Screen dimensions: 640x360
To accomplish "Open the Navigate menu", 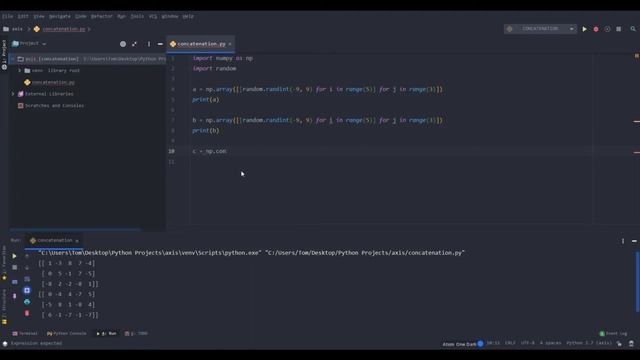I will tap(60, 16).
